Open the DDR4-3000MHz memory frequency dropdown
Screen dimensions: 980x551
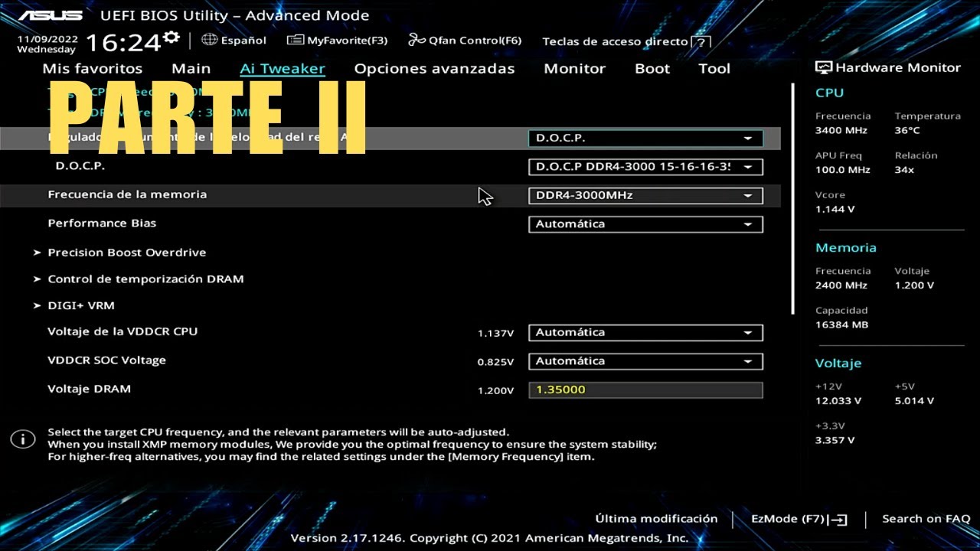[645, 195]
